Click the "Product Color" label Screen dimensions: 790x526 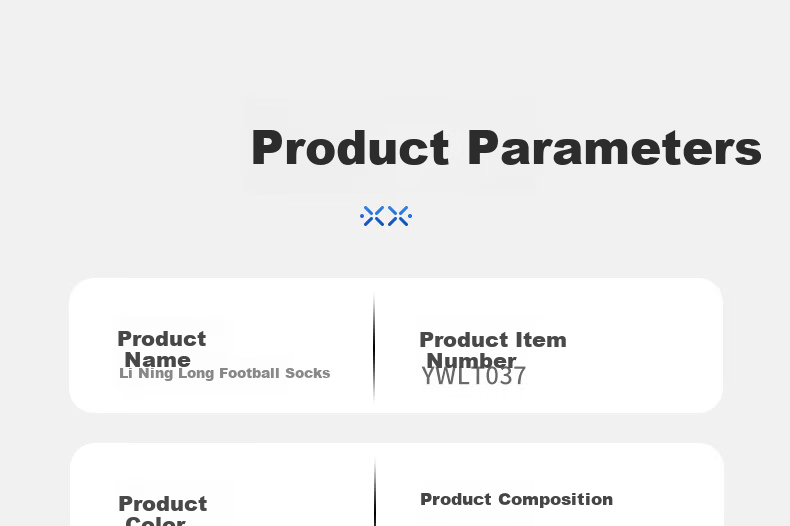[162, 510]
